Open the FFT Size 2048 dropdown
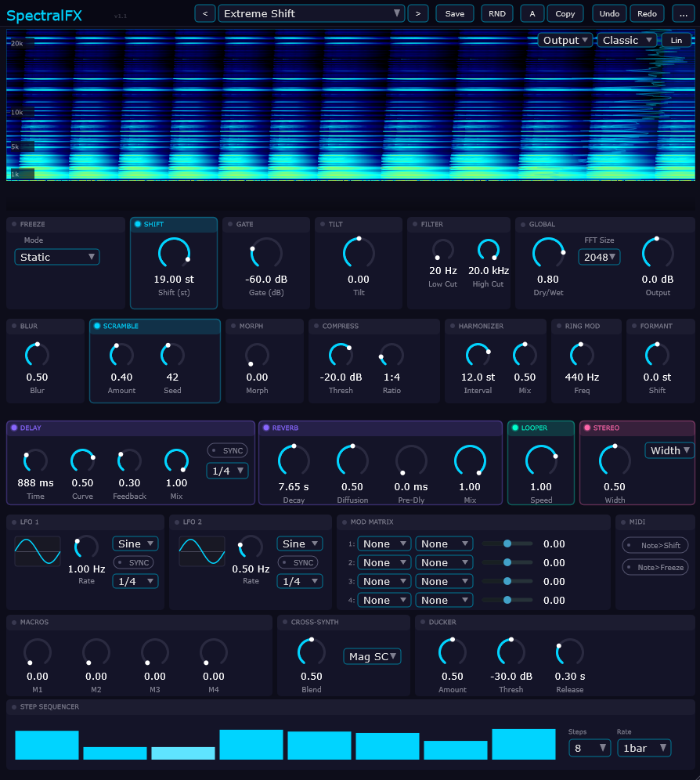Image resolution: width=700 pixels, height=780 pixels. click(599, 257)
